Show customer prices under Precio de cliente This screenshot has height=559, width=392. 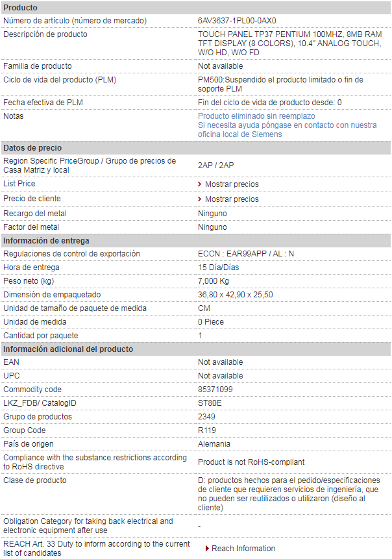(x=232, y=199)
